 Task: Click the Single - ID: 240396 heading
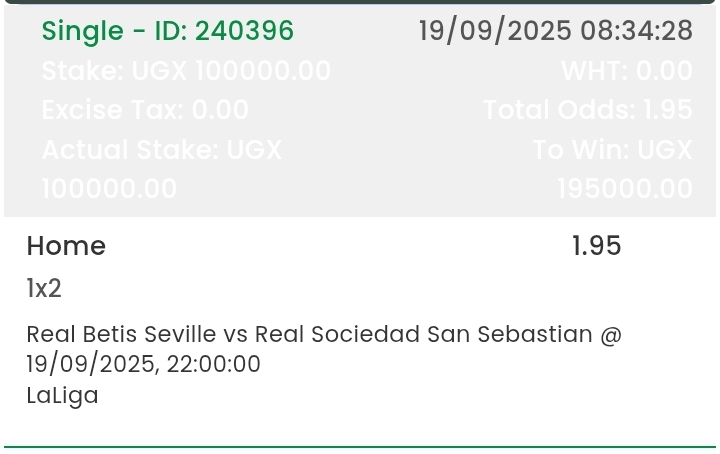tap(168, 31)
